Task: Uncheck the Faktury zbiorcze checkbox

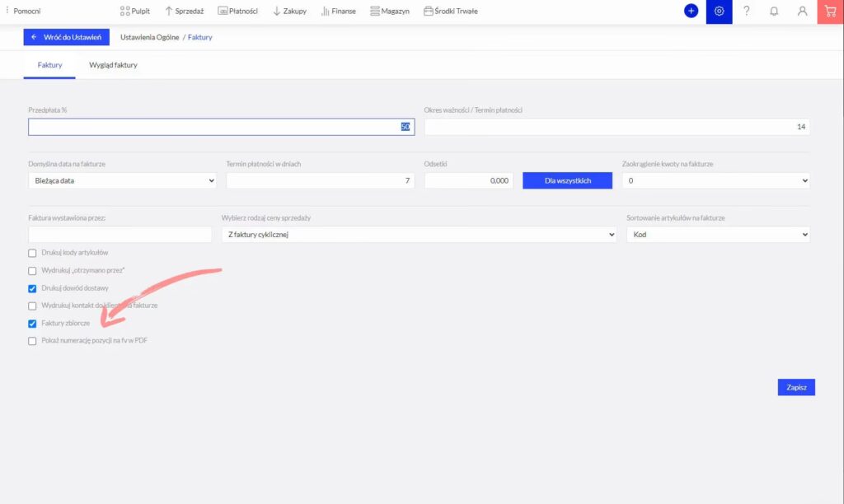Action: click(x=33, y=324)
